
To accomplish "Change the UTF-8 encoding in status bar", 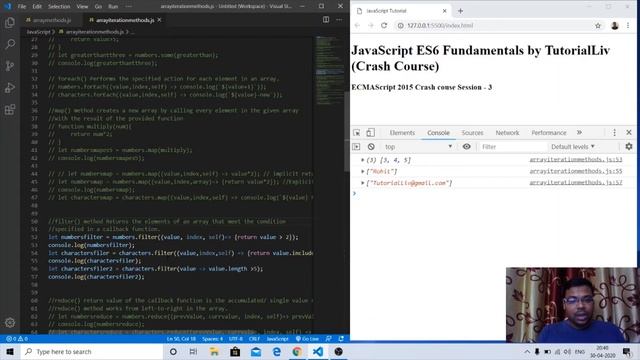I will point(236,339).
